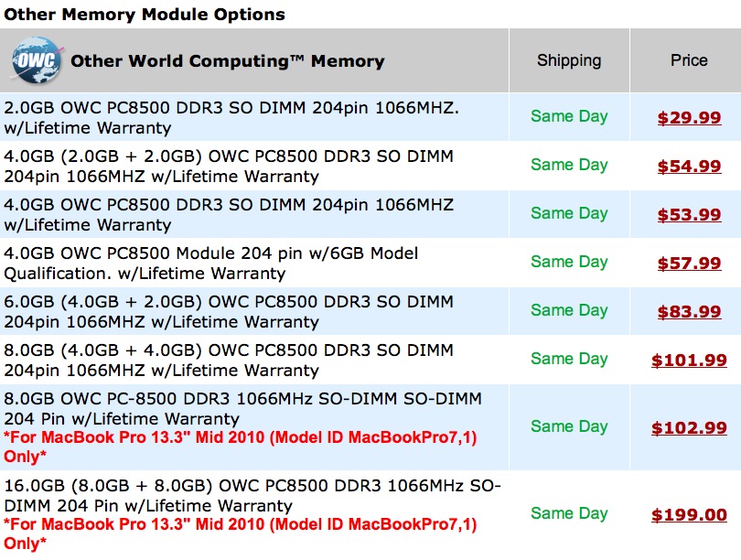Image resolution: width=741 pixels, height=560 pixels.
Task: Click the 8.0GB (4.0GB + 4.0GB) kit description
Action: tap(229, 360)
